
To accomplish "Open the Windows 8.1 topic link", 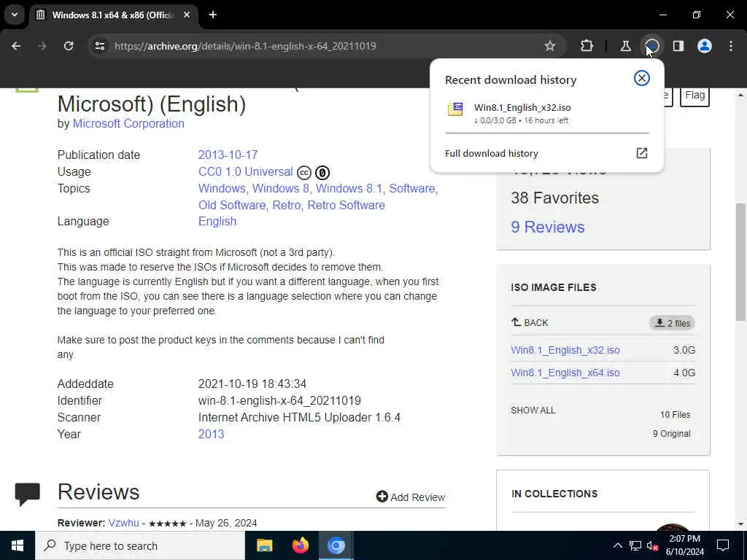I will (x=349, y=188).
